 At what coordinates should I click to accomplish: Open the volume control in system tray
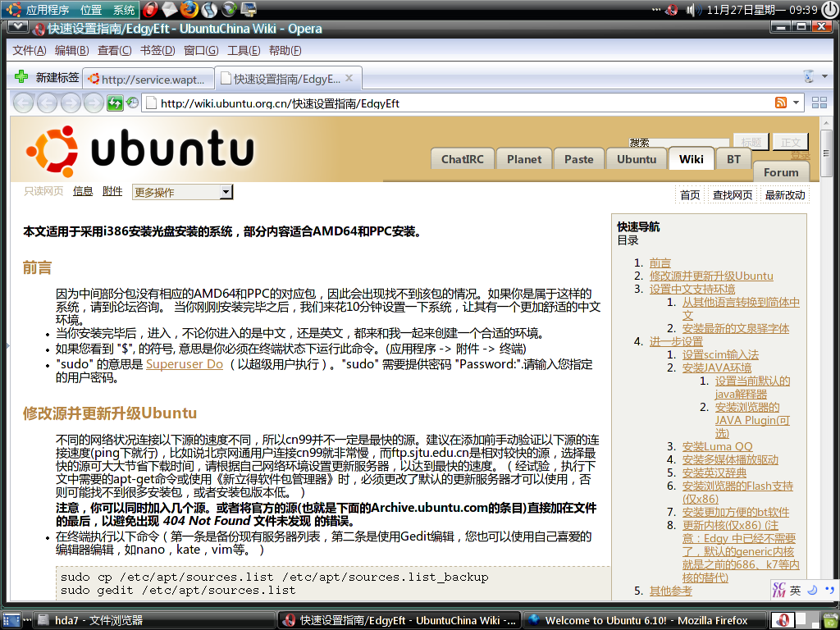(694, 10)
